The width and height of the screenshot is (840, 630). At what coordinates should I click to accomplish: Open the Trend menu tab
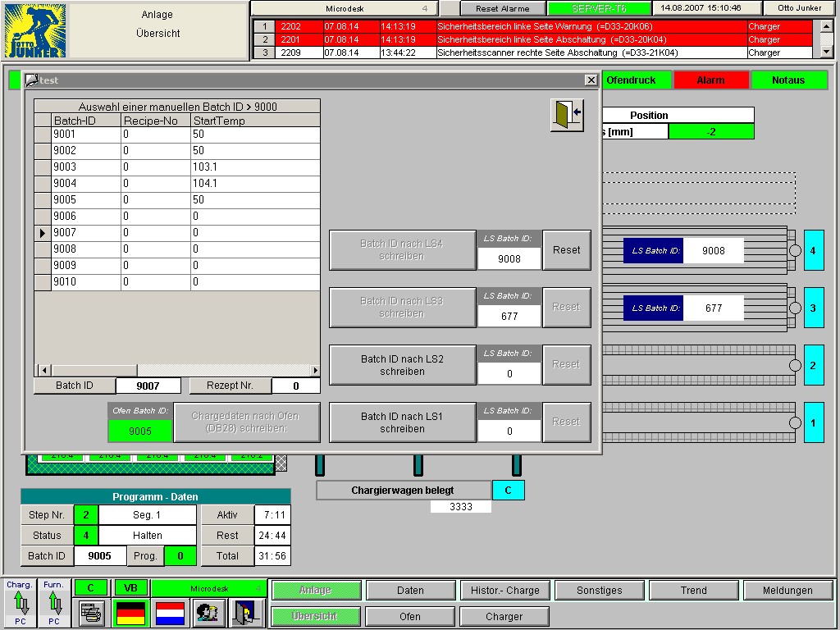[x=693, y=590]
